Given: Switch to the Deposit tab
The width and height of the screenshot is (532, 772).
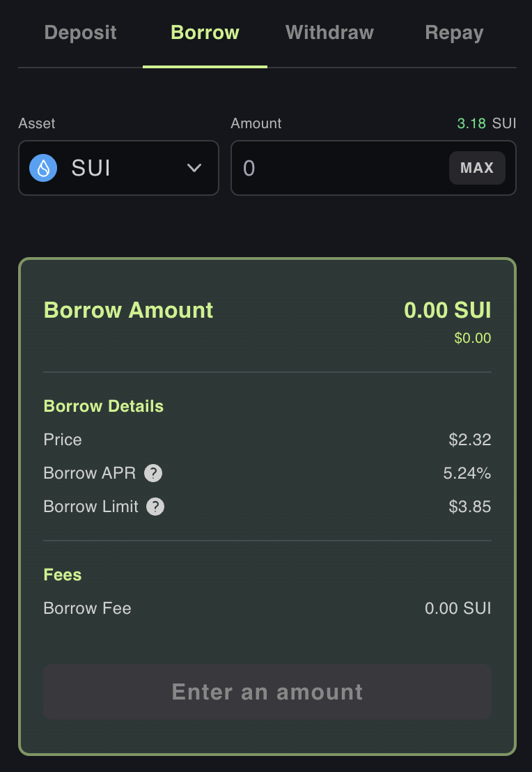Looking at the screenshot, I should 80,33.
